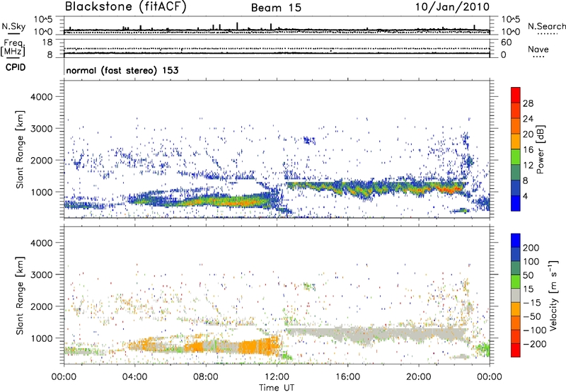The image size is (566, 392).
Task: Click the 'Nave' legend label
Action: click(x=538, y=50)
